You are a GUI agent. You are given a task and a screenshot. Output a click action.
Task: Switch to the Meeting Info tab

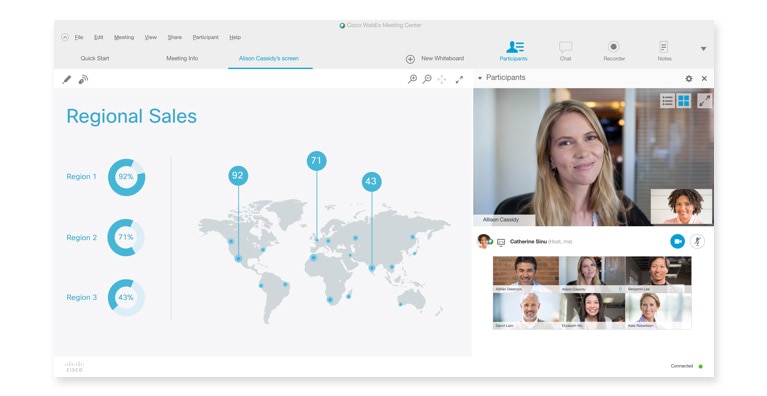tap(182, 58)
